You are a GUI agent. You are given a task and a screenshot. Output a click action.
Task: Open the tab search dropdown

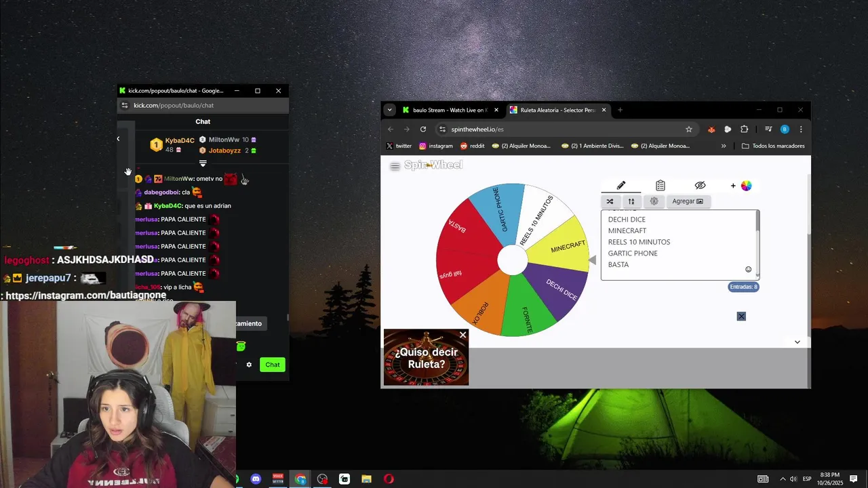[x=389, y=110]
